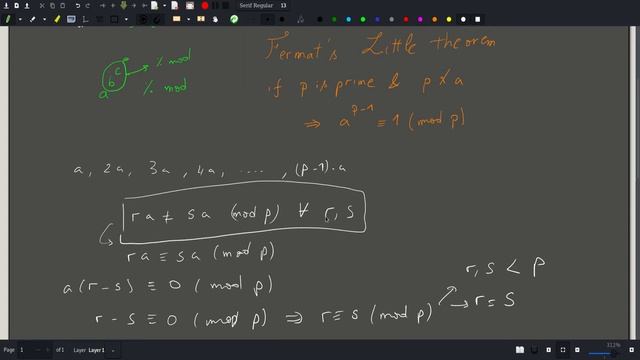Select the vertical space tool

tap(201, 19)
